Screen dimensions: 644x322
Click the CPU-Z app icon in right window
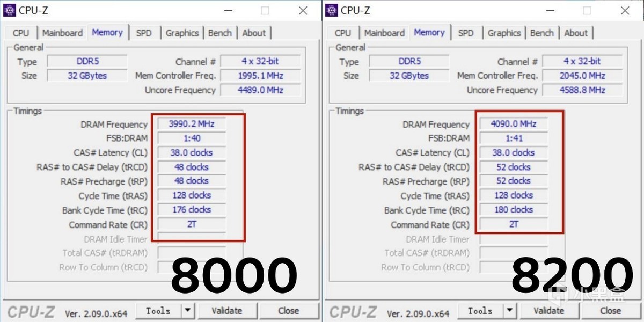pyautogui.click(x=332, y=10)
